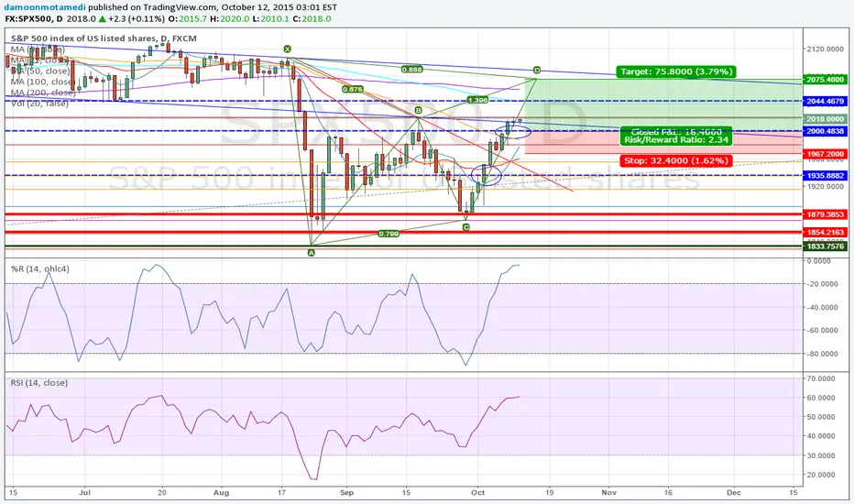Viewport: 854px width, 504px height.
Task: Click the Sep label on time axis
Action: coord(347,493)
